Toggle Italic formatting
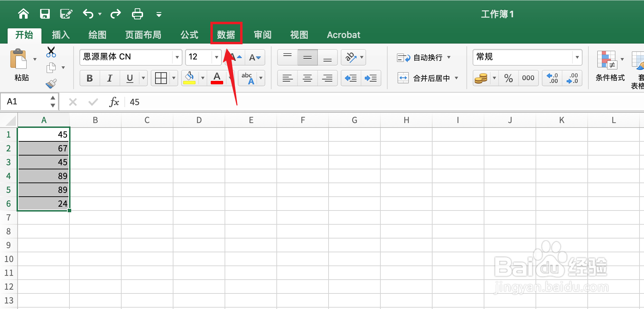Viewport: 644px width, 309px height. coord(110,78)
